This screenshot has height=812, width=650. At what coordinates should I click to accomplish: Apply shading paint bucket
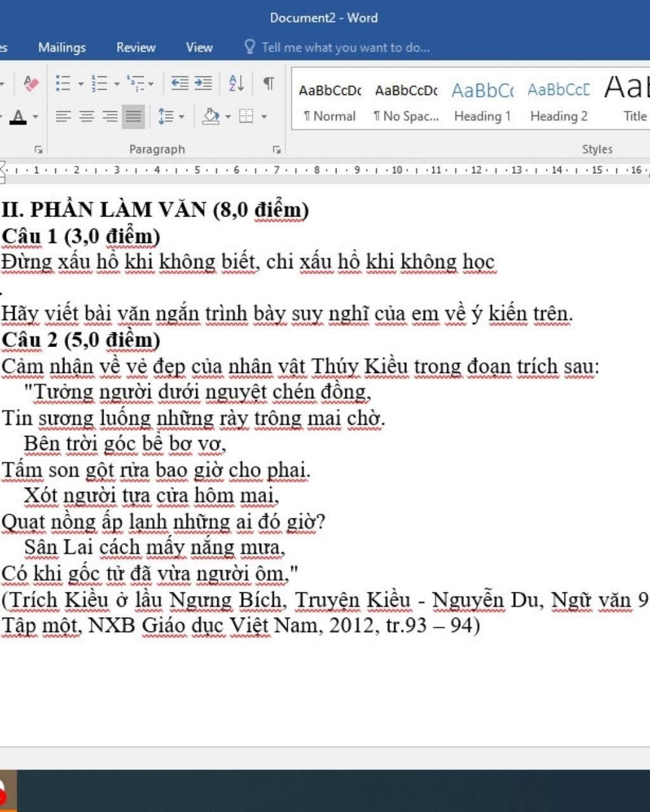coord(211,116)
